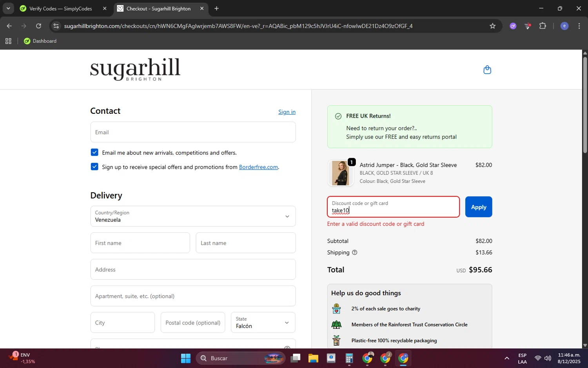Image resolution: width=588 pixels, height=368 pixels.
Task: Open the browser Extensions puzzle icon
Action: tap(543, 26)
